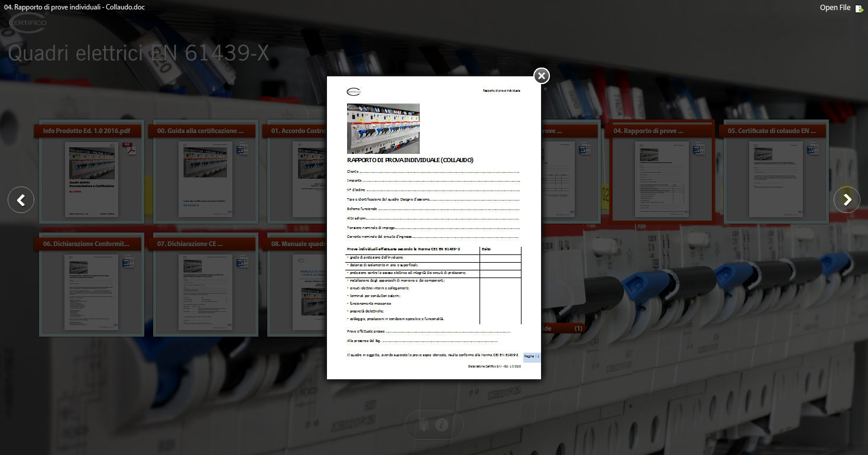
Task: Open the 05. Certificato di colaudo page thumbnail
Action: (x=772, y=180)
